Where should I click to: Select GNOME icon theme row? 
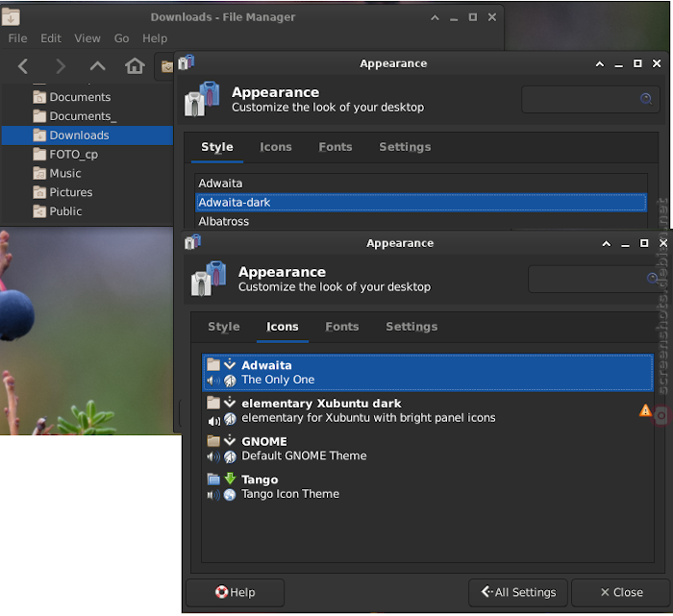tap(428, 449)
